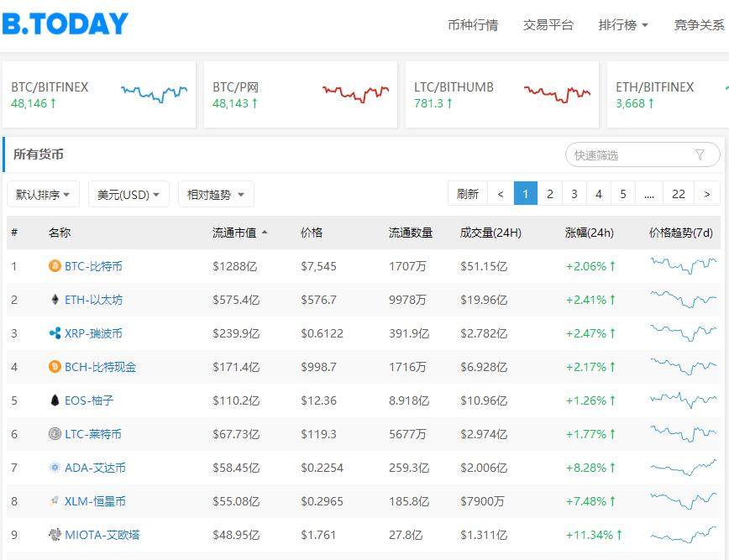Viewport: 729px width, 560px height.
Task: View XRP 7-day price trend chart
Action: (x=684, y=333)
